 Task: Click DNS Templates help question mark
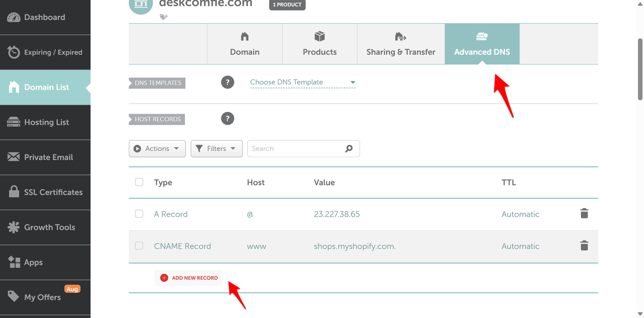point(227,82)
